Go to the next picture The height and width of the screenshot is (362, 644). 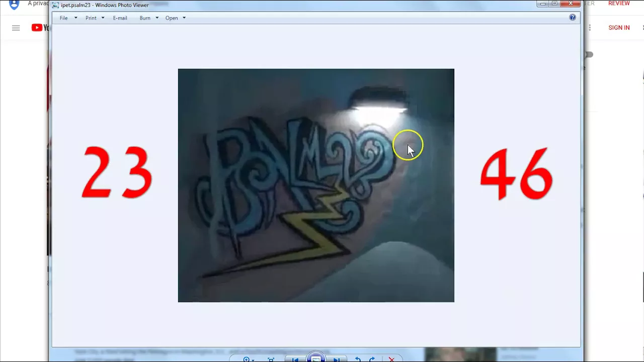[337, 359]
